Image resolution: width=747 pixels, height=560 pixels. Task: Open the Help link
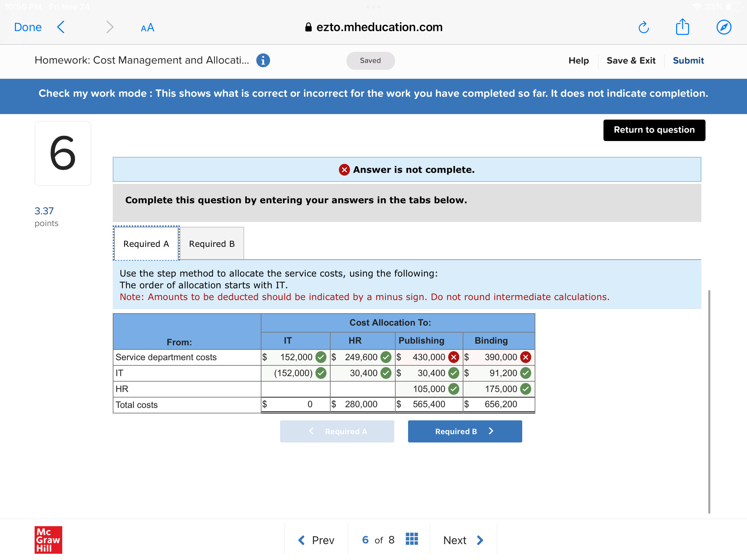point(578,60)
